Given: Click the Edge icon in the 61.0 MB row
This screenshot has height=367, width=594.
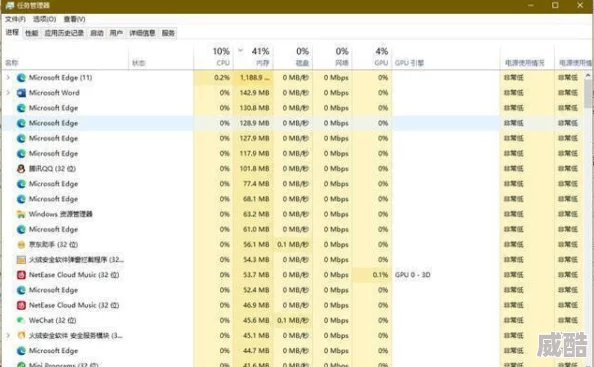Looking at the screenshot, I should (x=21, y=229).
